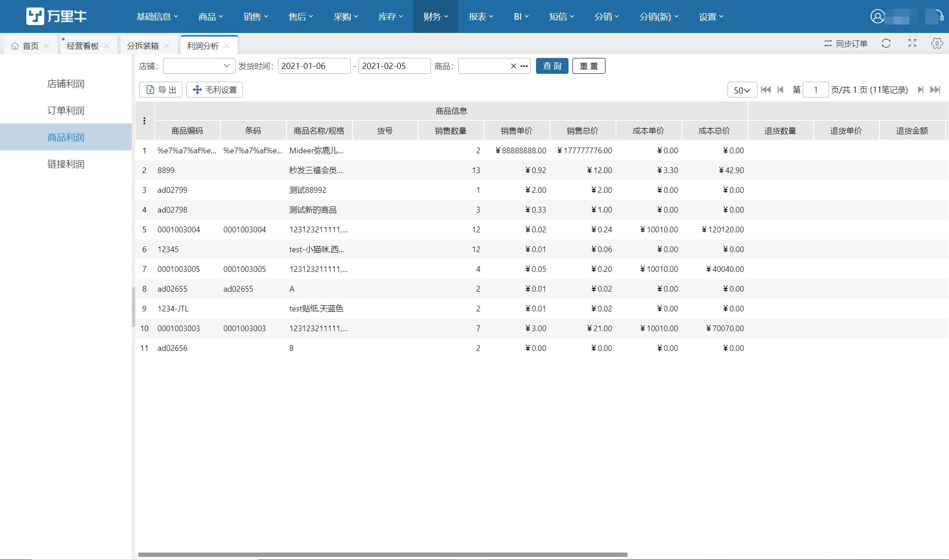The width and height of the screenshot is (949, 560).
Task: Sort by the 销售数量 column header
Action: [451, 130]
